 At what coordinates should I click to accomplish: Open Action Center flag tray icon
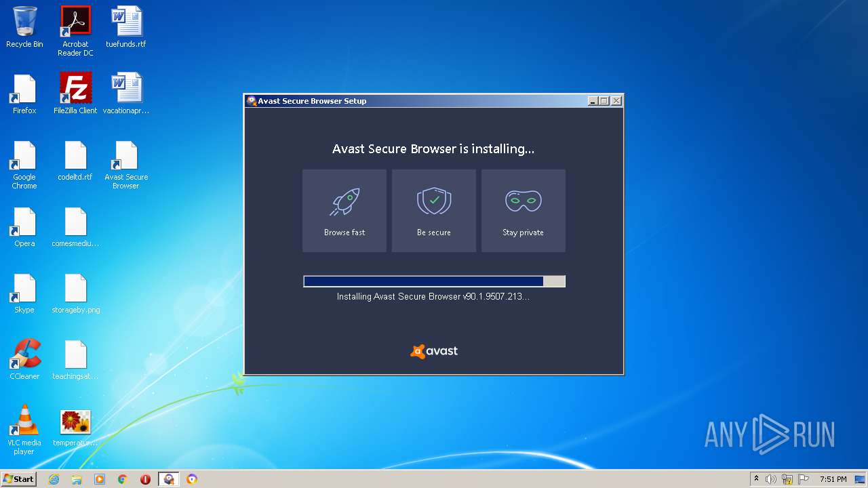pos(804,479)
